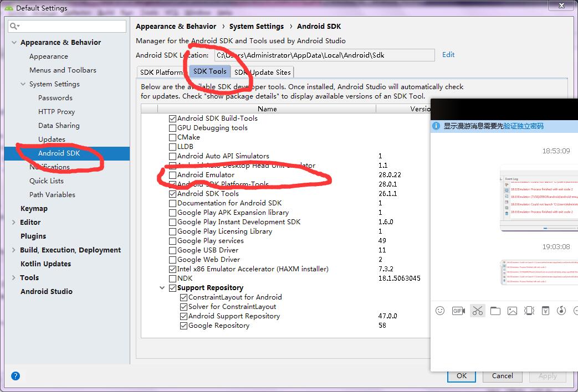Select the scissors screenshot tool in chat
The width and height of the screenshot is (578, 392).
[477, 311]
